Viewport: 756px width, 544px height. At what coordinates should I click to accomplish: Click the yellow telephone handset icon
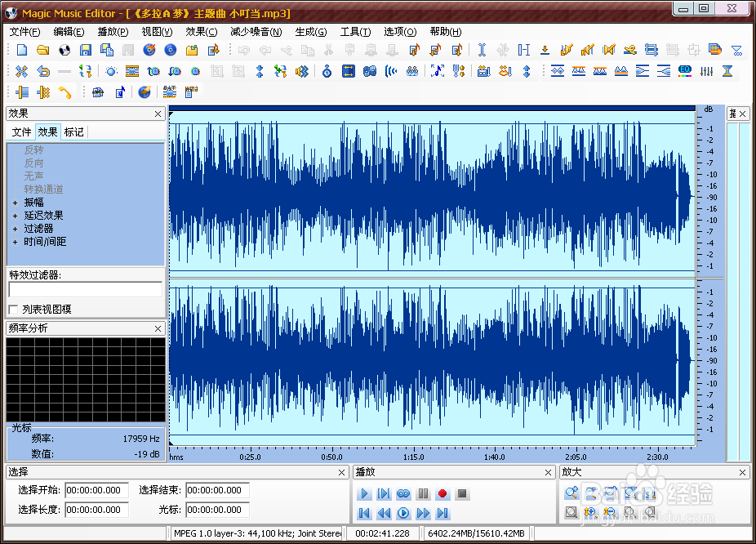click(x=64, y=91)
